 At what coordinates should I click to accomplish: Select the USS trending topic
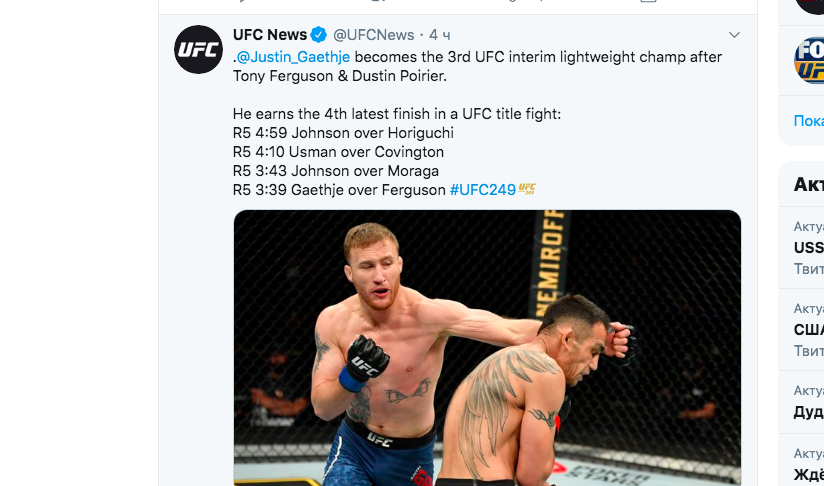pos(809,247)
